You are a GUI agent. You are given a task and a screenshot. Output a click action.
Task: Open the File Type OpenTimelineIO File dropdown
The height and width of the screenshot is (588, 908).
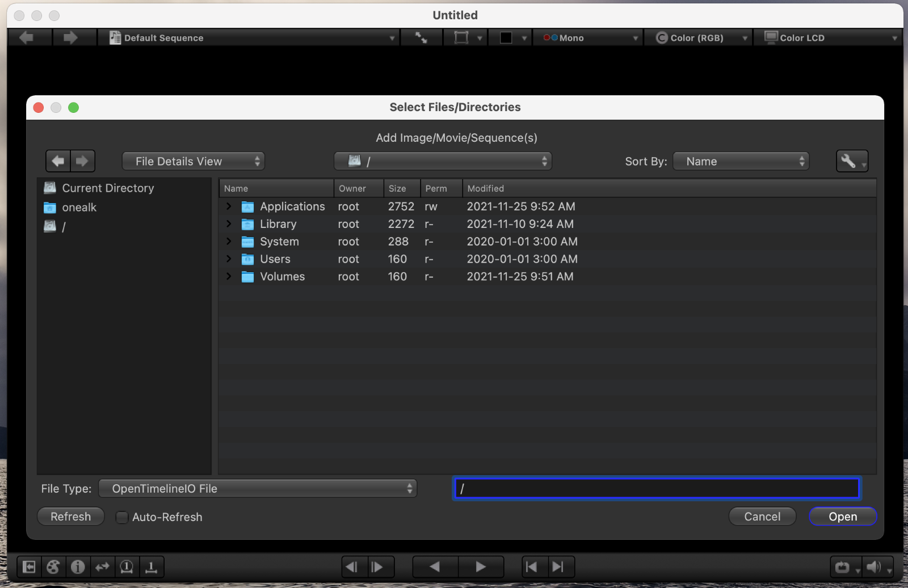[x=258, y=488]
